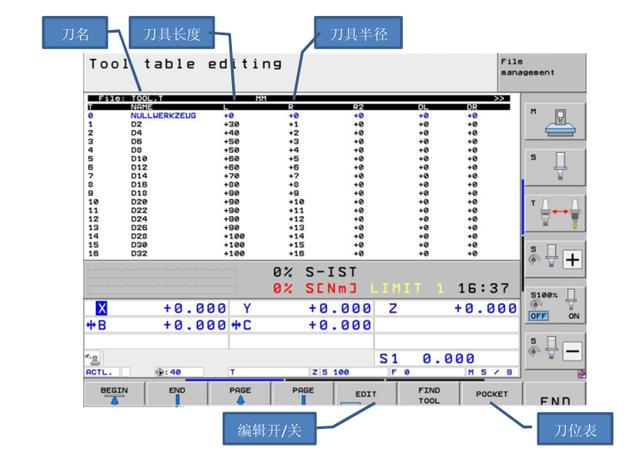Click the R2 column header

pyautogui.click(x=358, y=107)
